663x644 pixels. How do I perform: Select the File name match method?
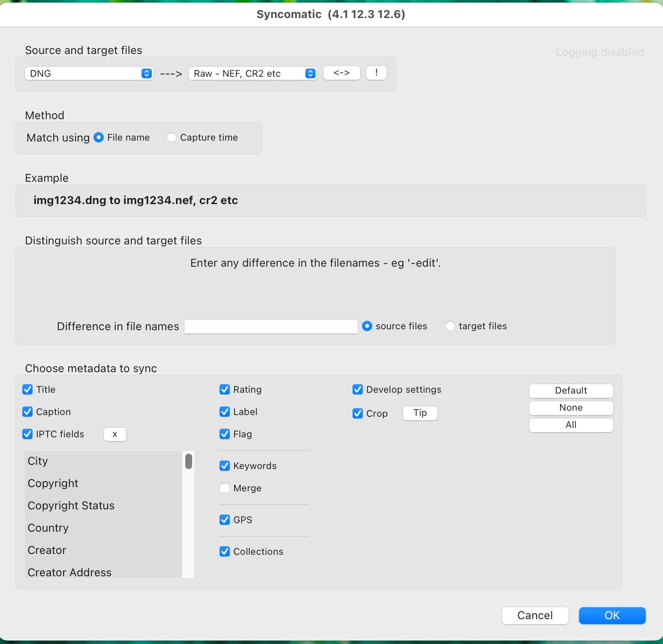click(x=99, y=137)
